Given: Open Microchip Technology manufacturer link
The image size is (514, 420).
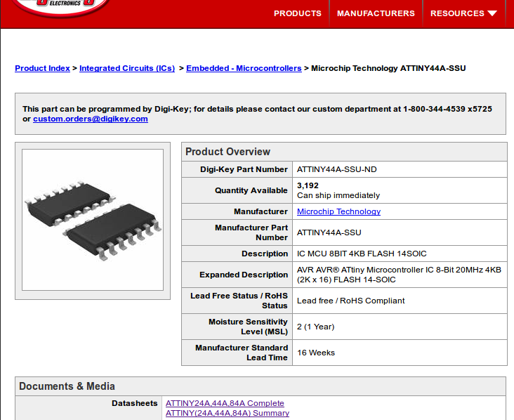Looking at the screenshot, I should [338, 211].
